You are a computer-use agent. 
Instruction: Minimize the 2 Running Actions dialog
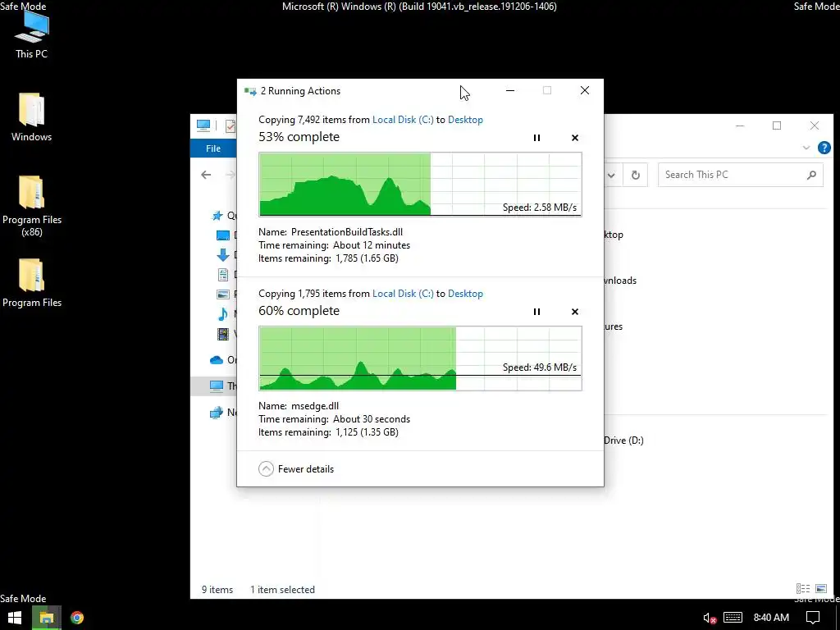510,90
